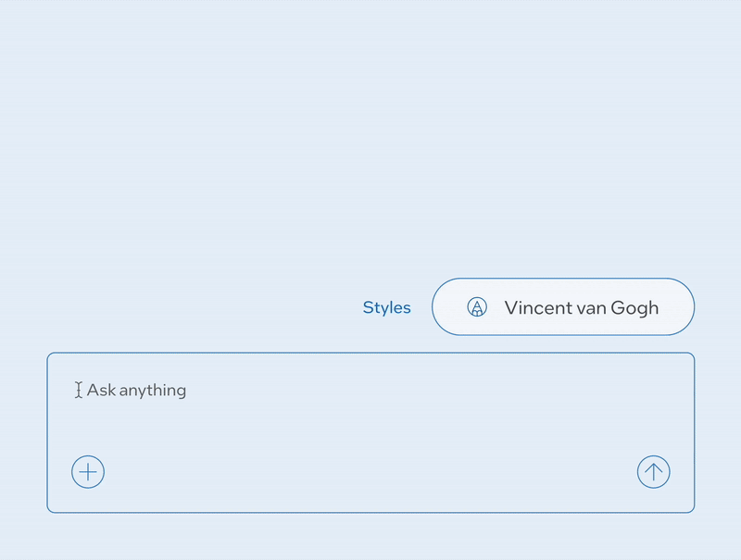
Task: Click the Styles label
Action: click(386, 307)
